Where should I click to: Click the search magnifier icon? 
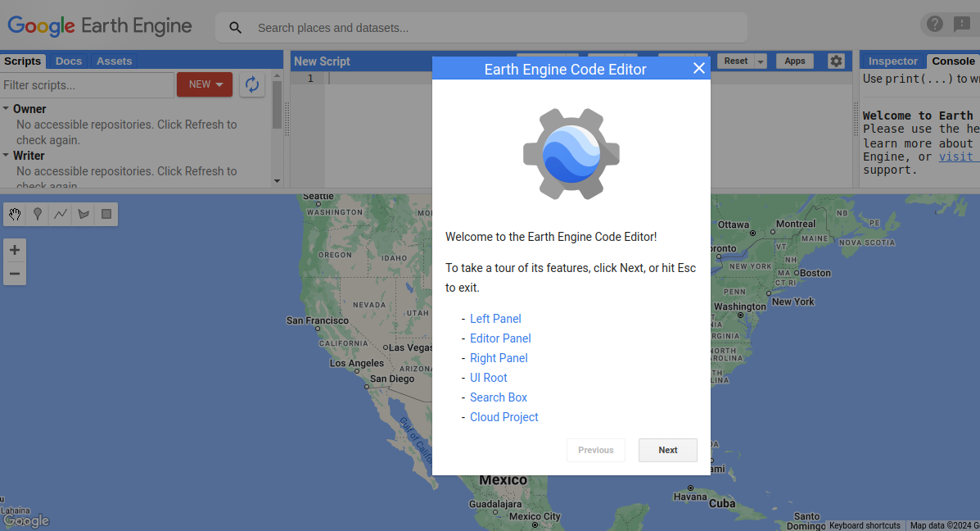pyautogui.click(x=235, y=28)
